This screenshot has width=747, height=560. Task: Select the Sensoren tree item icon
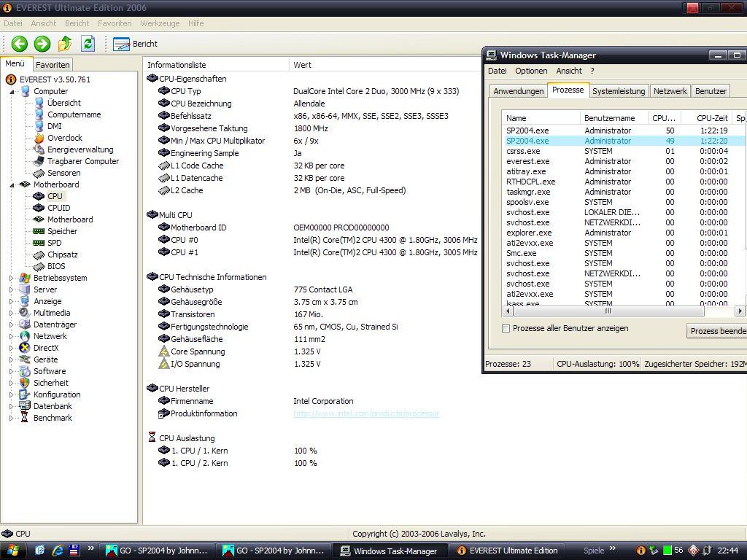pyautogui.click(x=39, y=173)
